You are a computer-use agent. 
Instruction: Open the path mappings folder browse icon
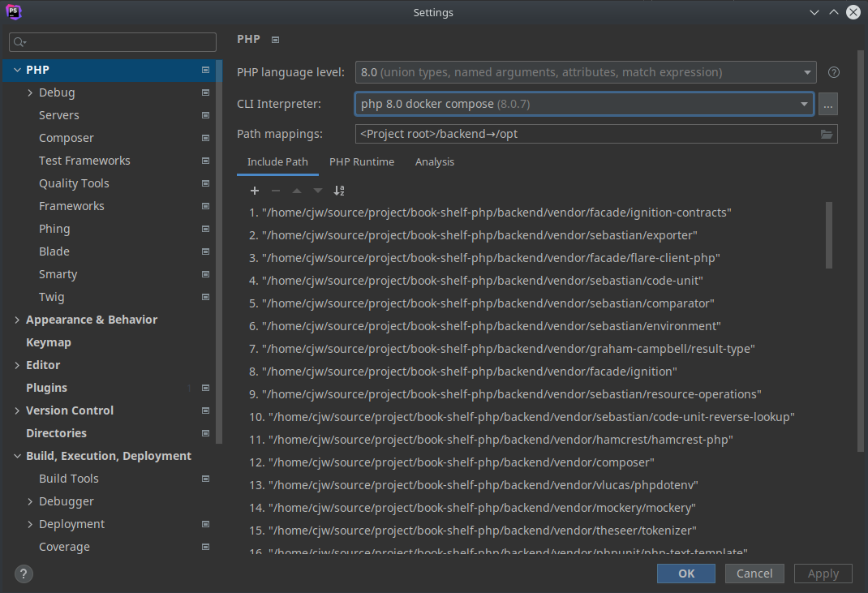coord(827,134)
